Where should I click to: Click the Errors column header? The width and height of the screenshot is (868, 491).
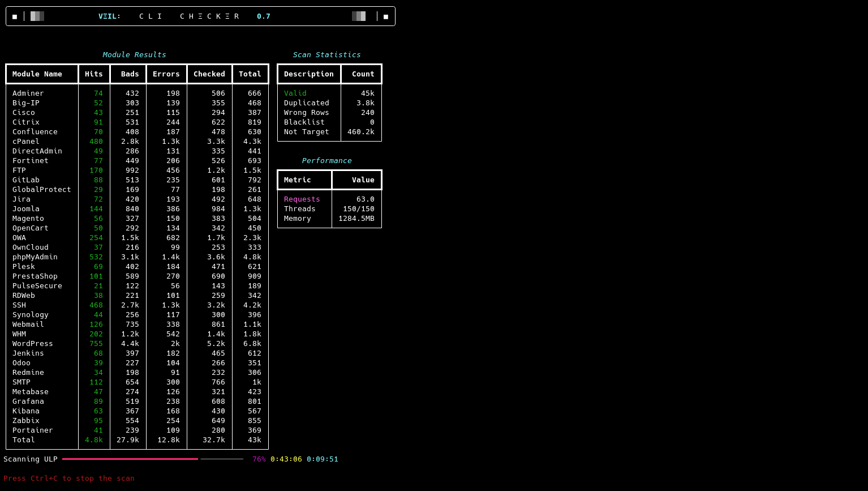coord(166,74)
